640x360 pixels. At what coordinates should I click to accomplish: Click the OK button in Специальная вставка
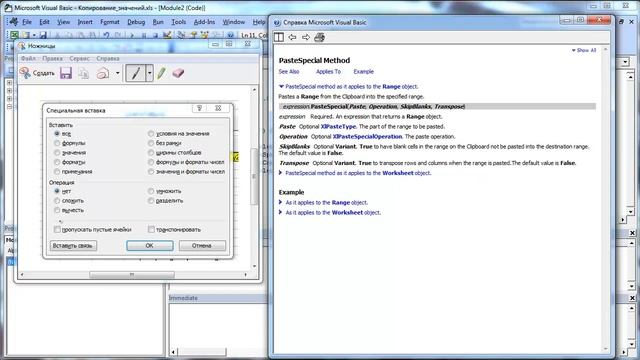[x=149, y=245]
